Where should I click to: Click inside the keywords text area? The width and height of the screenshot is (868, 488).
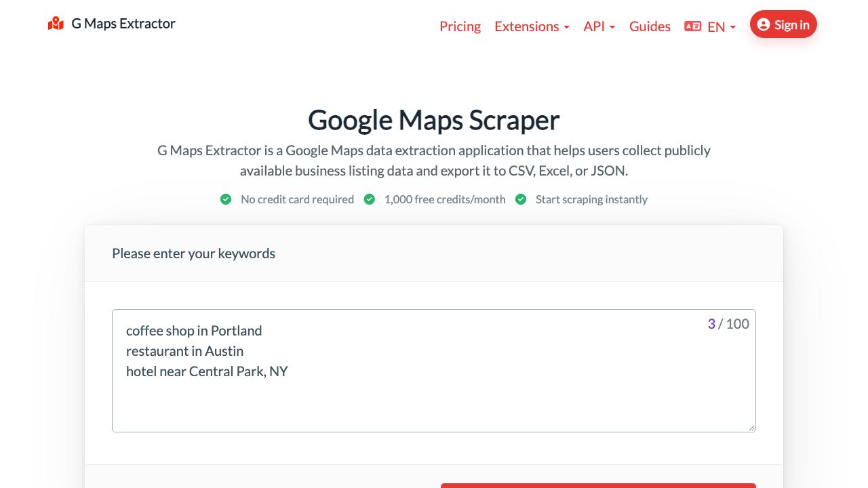pyautogui.click(x=434, y=371)
